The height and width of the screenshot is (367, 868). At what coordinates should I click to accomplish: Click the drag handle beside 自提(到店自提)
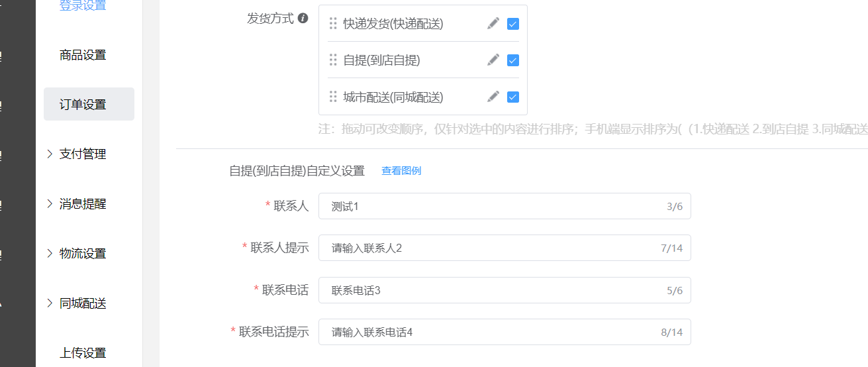pyautogui.click(x=333, y=60)
